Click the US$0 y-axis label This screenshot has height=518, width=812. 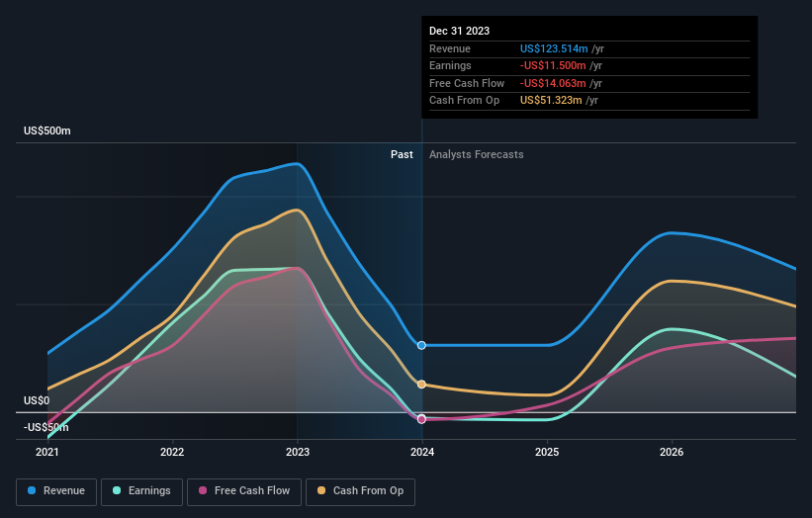tap(37, 400)
